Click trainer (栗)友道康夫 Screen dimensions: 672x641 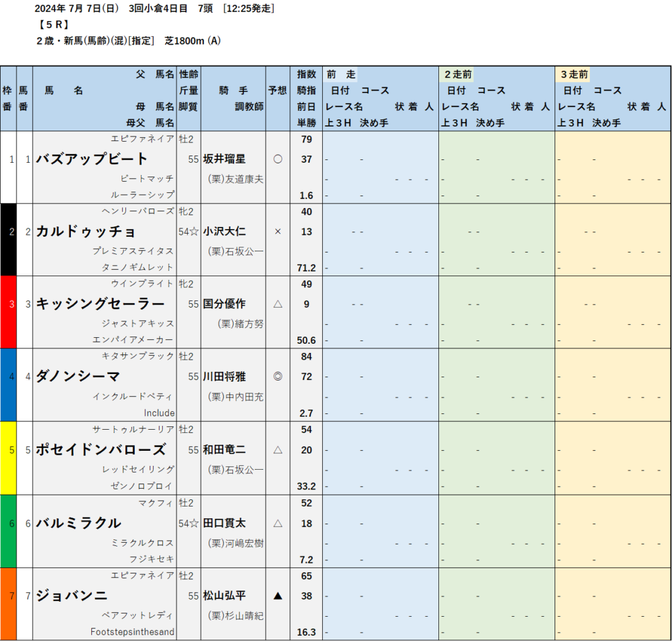tap(236, 178)
